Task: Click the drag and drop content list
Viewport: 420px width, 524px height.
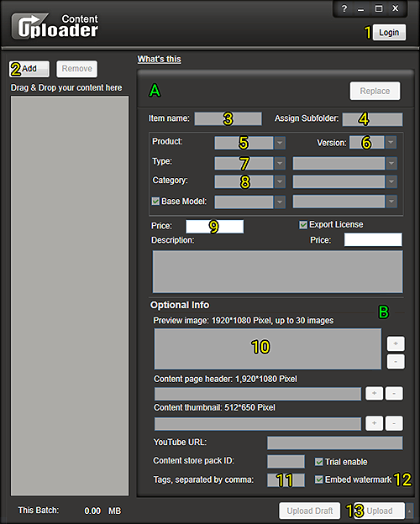Action: click(x=70, y=296)
